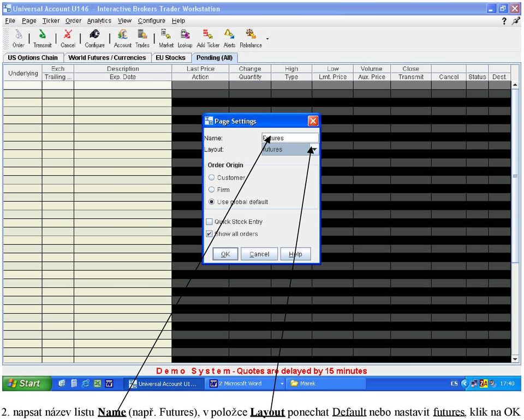Click the table scrollbar down arrow
Image resolution: width=524 pixels, height=420 pixels.
(515, 359)
